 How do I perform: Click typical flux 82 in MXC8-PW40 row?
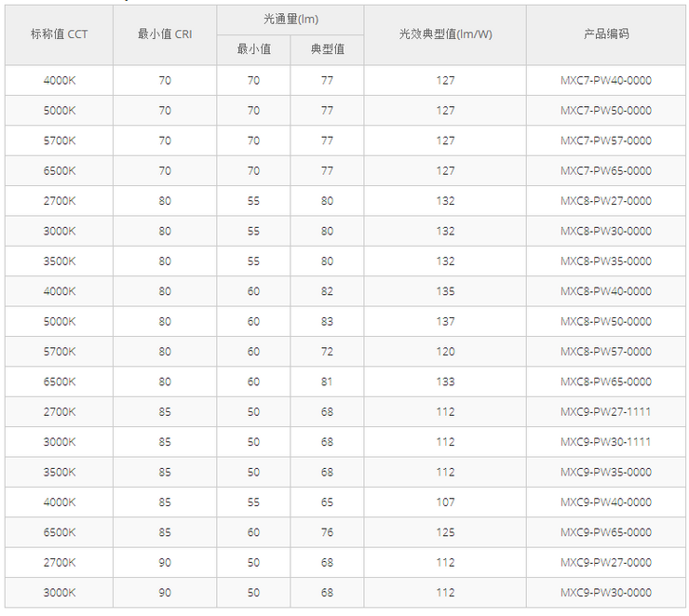tap(327, 291)
